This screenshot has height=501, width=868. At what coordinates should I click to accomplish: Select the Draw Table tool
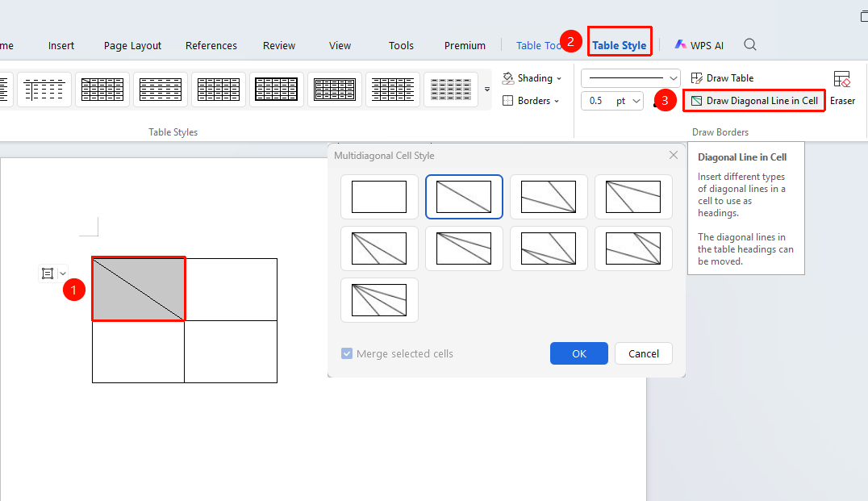coord(723,78)
